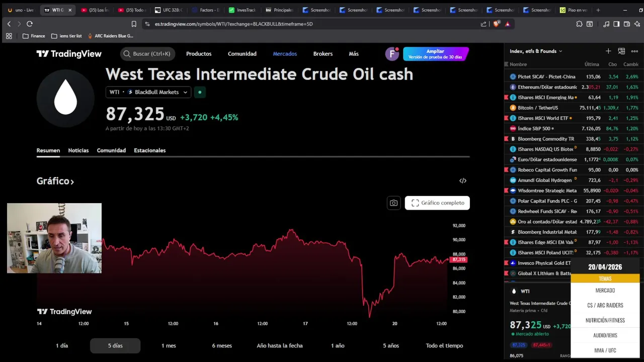Image resolution: width=644 pixels, height=362 pixels.
Task: Select the 1 día timeframe
Action: 62,345
